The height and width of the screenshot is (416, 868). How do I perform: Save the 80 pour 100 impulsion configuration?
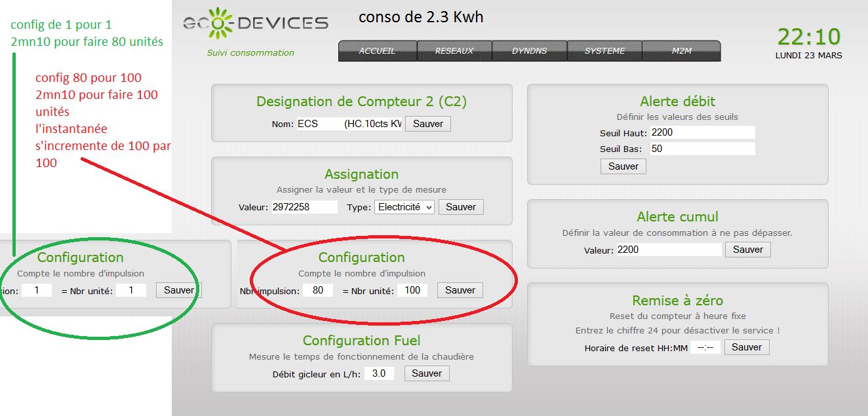tap(460, 290)
